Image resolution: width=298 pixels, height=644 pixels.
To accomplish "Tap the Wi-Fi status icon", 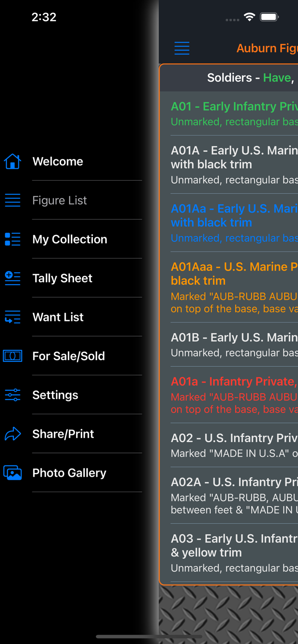I will (249, 17).
